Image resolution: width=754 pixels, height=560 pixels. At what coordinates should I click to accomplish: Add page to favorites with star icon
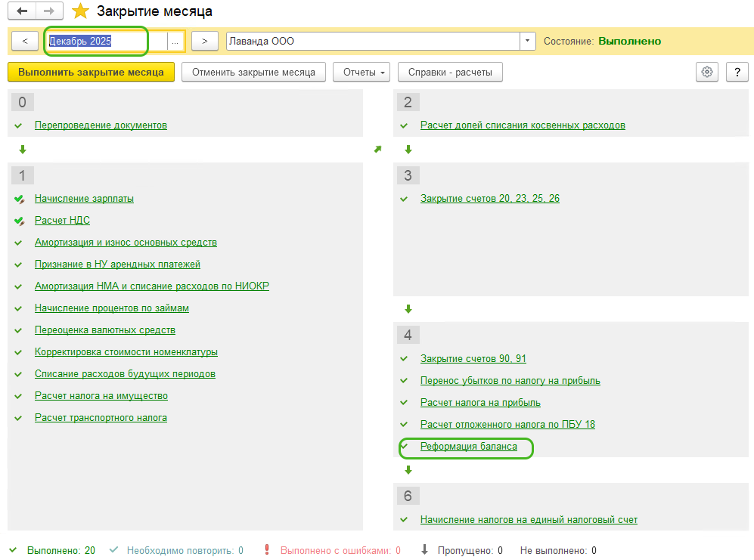click(x=80, y=11)
